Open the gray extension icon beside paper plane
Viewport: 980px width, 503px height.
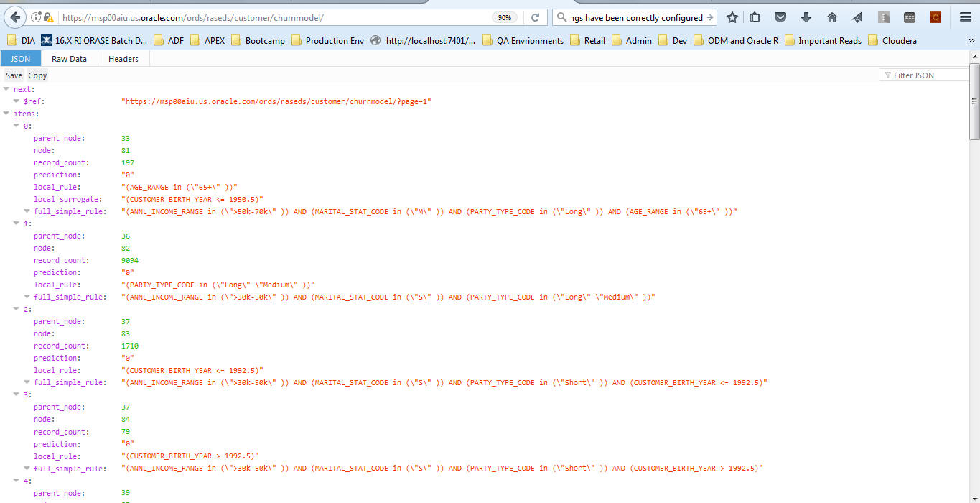pyautogui.click(x=884, y=17)
